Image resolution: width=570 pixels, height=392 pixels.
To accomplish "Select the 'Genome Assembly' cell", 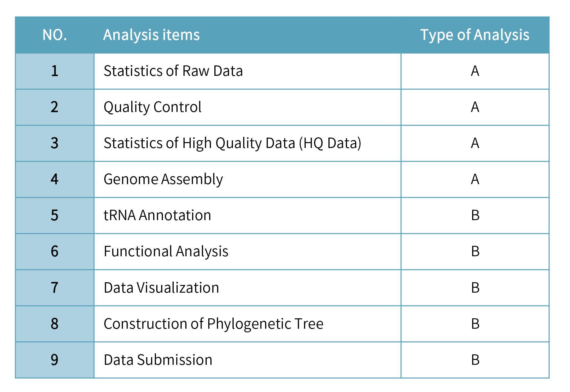I will (x=163, y=179).
